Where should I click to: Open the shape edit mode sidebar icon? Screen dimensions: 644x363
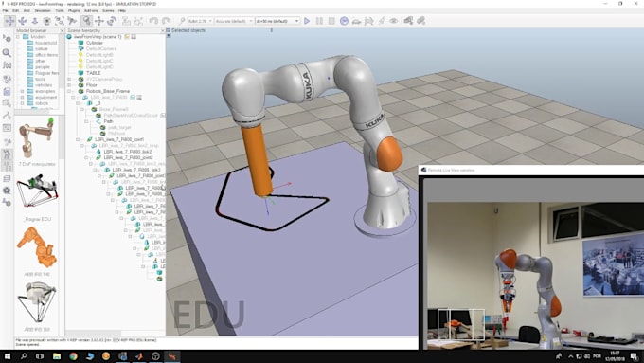(x=7, y=103)
